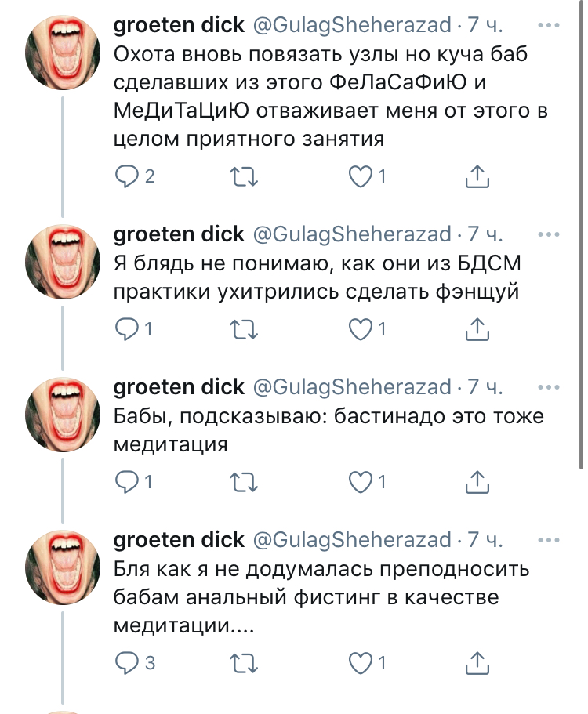Retweet the бастинадо tweet
This screenshot has height=714, width=588.
point(245,482)
